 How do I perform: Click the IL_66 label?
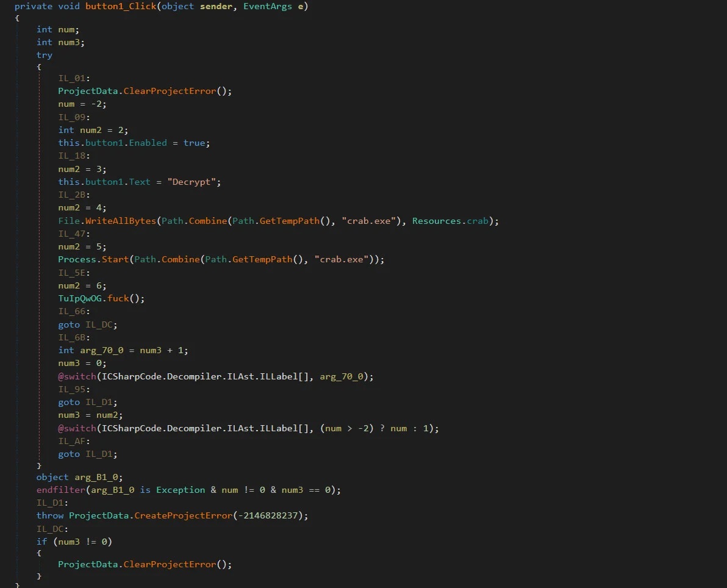74,311
